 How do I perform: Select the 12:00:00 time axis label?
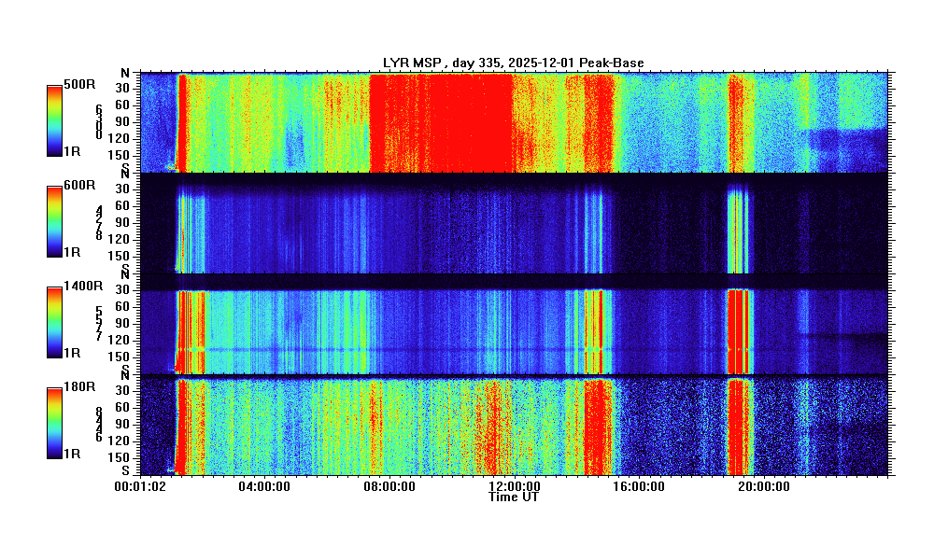point(515,486)
